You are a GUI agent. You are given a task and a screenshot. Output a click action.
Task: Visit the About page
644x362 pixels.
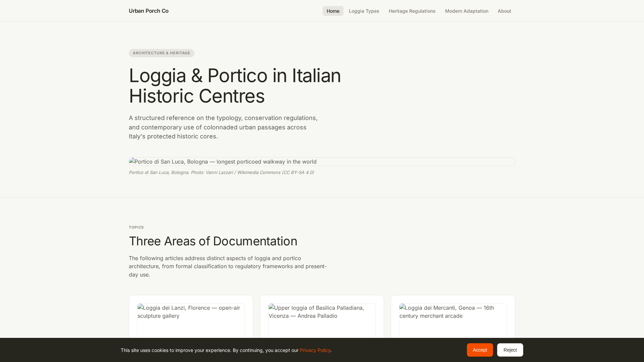tap(504, 11)
